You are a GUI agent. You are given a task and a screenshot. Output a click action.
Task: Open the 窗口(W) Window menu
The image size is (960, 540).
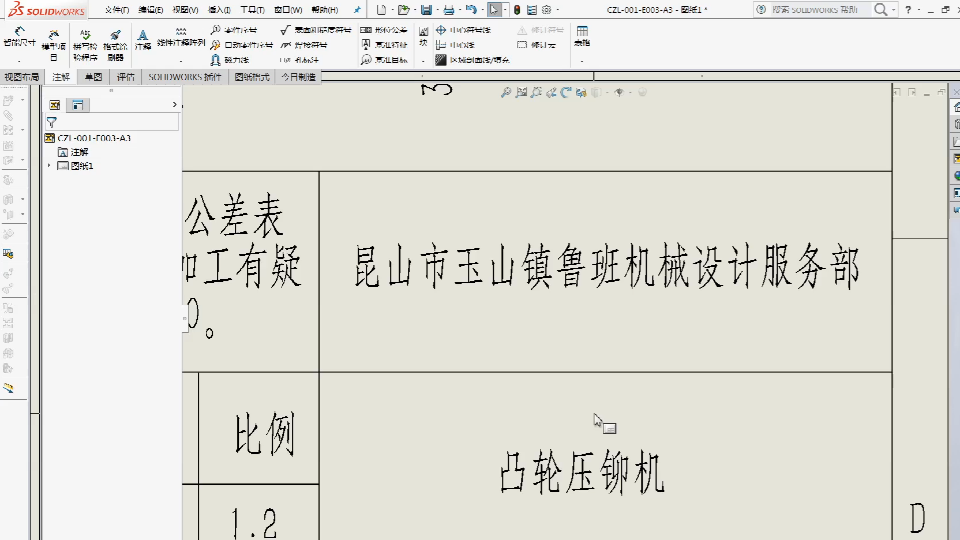click(288, 10)
